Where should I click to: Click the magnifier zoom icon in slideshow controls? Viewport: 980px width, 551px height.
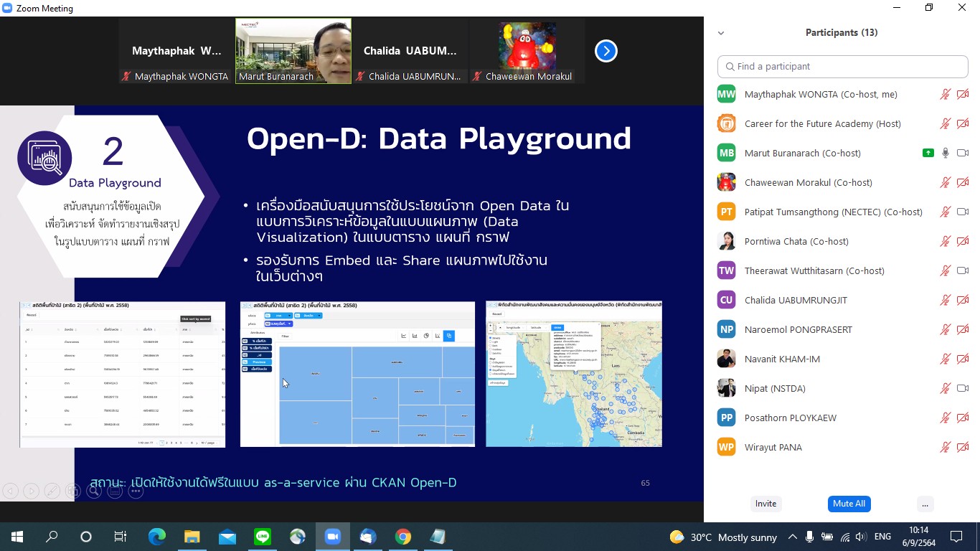94,491
